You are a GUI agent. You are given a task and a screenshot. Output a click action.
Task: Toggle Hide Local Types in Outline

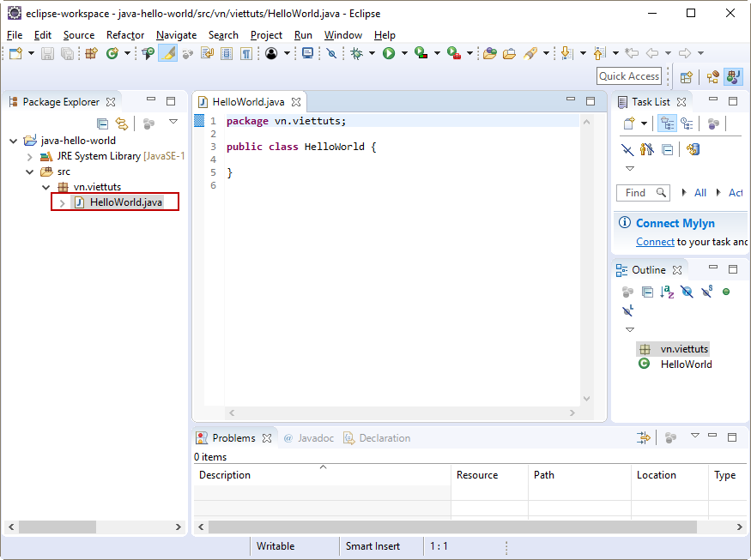pyautogui.click(x=628, y=311)
